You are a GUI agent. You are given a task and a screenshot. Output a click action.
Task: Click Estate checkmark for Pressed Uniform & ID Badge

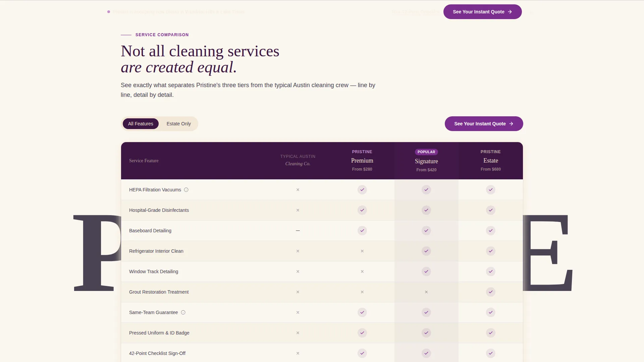click(491, 333)
